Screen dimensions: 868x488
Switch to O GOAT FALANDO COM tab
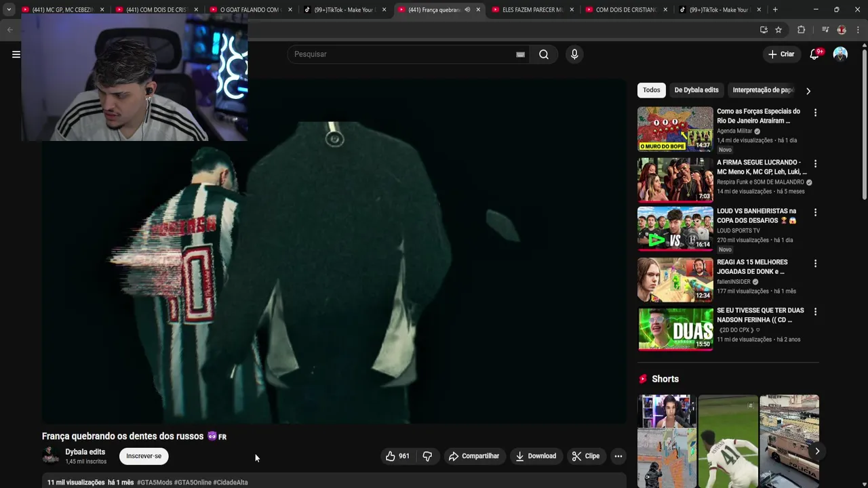(248, 9)
